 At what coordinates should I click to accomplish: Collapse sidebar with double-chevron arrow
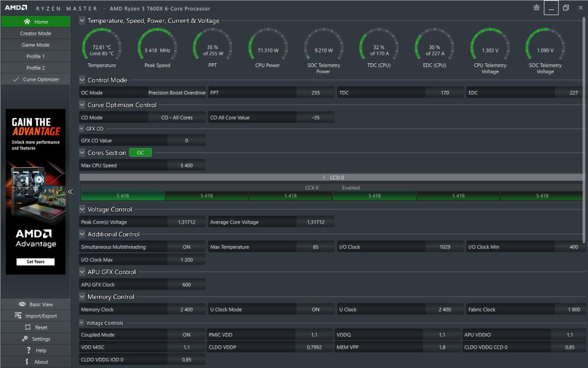(70, 192)
